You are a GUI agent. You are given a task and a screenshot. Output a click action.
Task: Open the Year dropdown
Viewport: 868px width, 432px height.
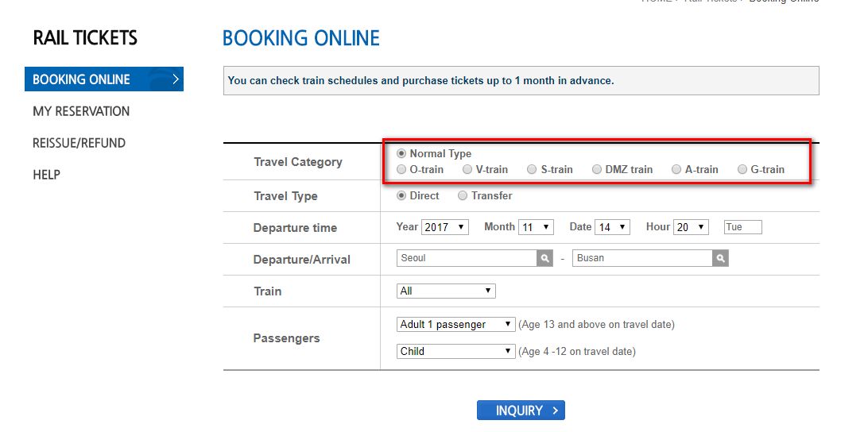coord(445,227)
